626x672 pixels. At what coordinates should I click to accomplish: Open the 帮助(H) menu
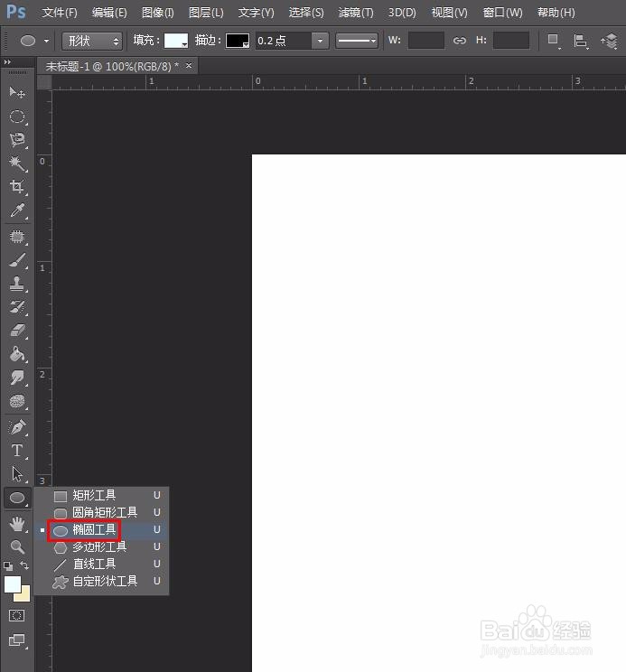[556, 13]
